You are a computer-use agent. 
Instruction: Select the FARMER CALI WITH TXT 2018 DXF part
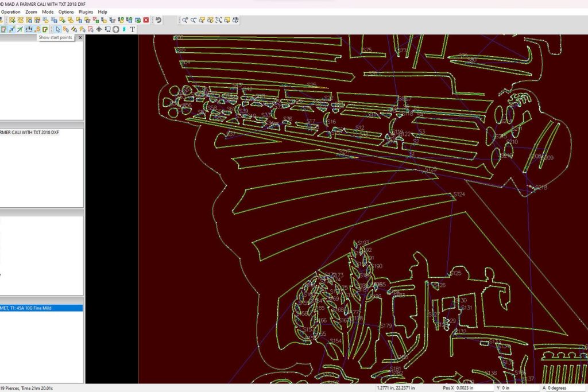29,133
